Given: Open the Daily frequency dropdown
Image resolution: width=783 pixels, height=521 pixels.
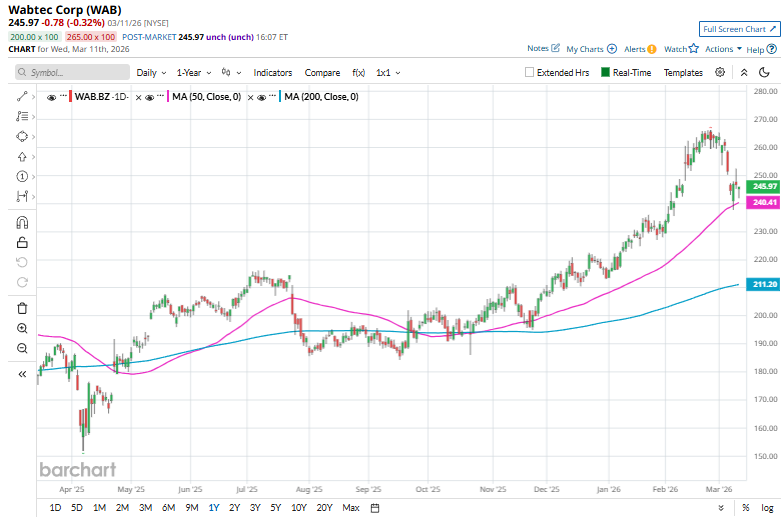Looking at the screenshot, I should coord(151,73).
